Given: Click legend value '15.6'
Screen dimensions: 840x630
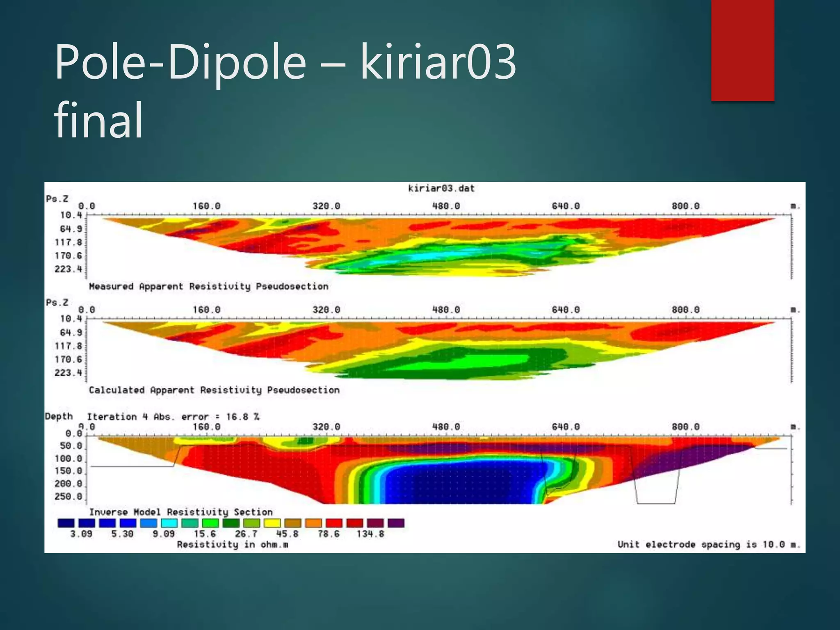Looking at the screenshot, I should pyautogui.click(x=205, y=534).
